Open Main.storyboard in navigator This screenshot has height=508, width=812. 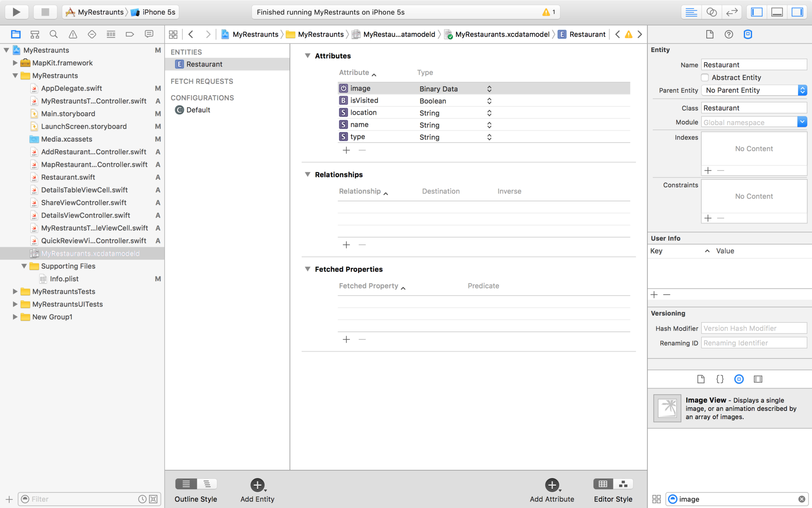click(x=68, y=113)
